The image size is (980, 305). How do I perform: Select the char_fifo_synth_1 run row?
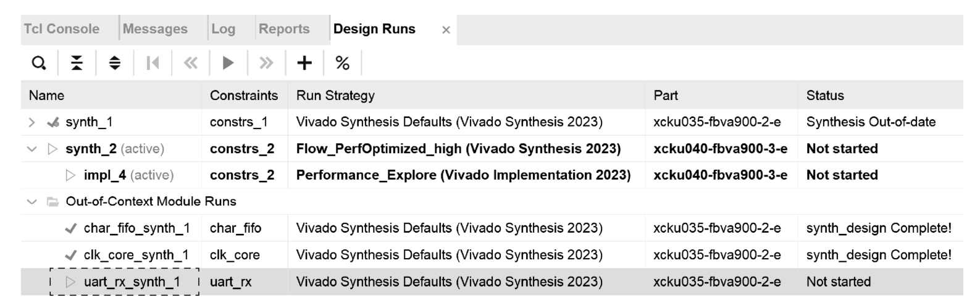pos(136,228)
